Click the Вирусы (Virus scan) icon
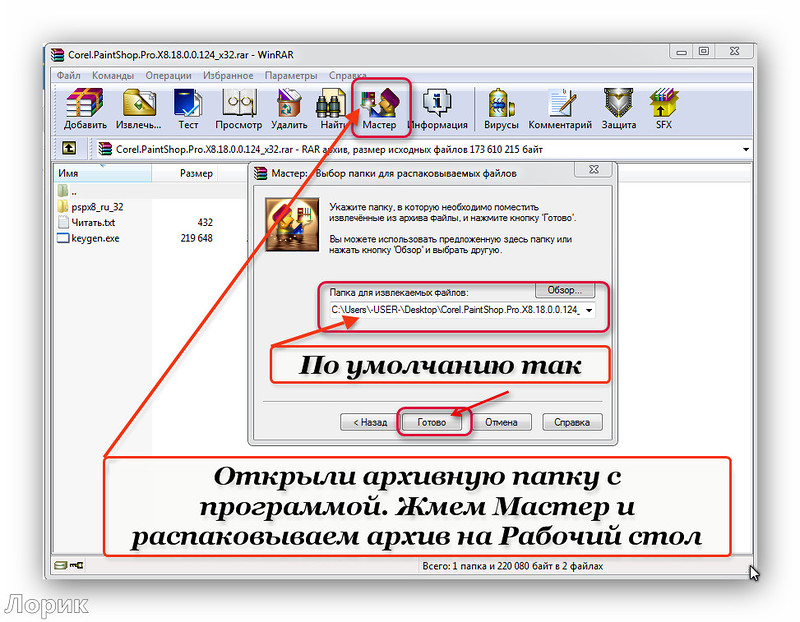The height and width of the screenshot is (622, 800). coord(501,108)
